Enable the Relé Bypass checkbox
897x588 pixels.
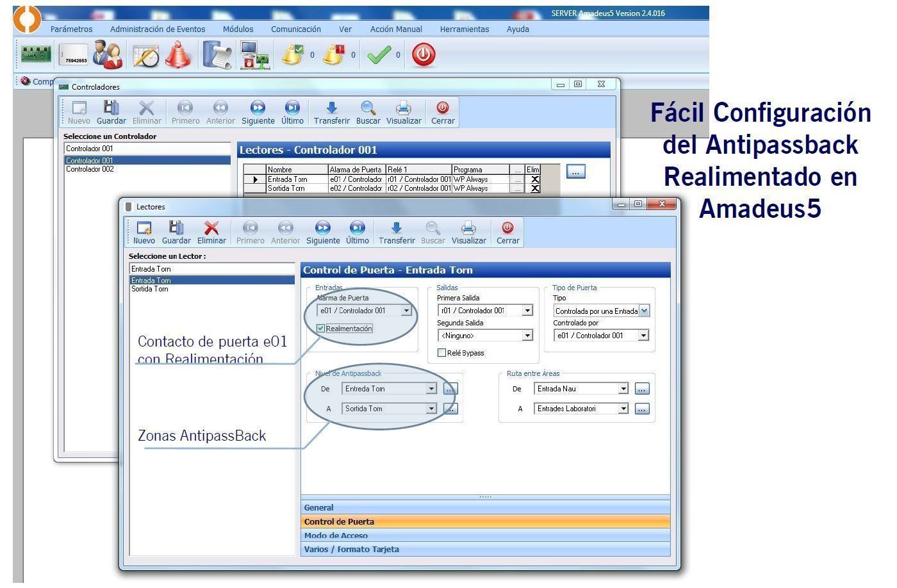441,353
